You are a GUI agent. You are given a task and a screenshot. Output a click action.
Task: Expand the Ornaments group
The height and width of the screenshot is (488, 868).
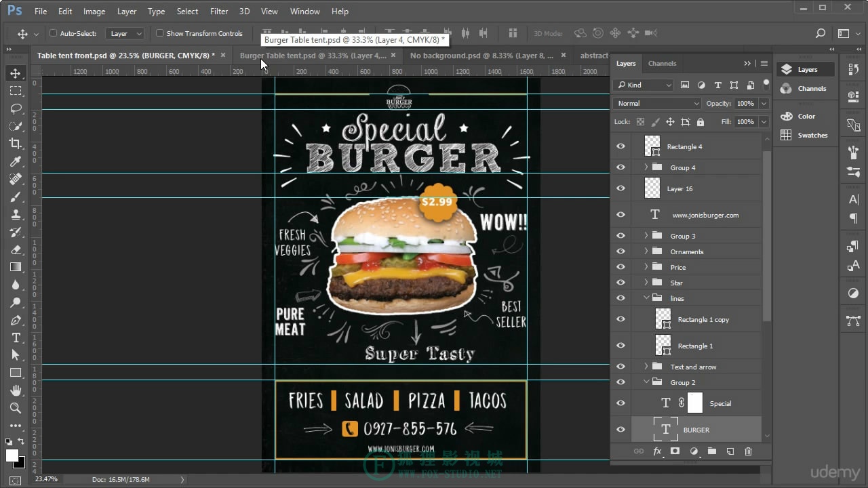point(646,251)
